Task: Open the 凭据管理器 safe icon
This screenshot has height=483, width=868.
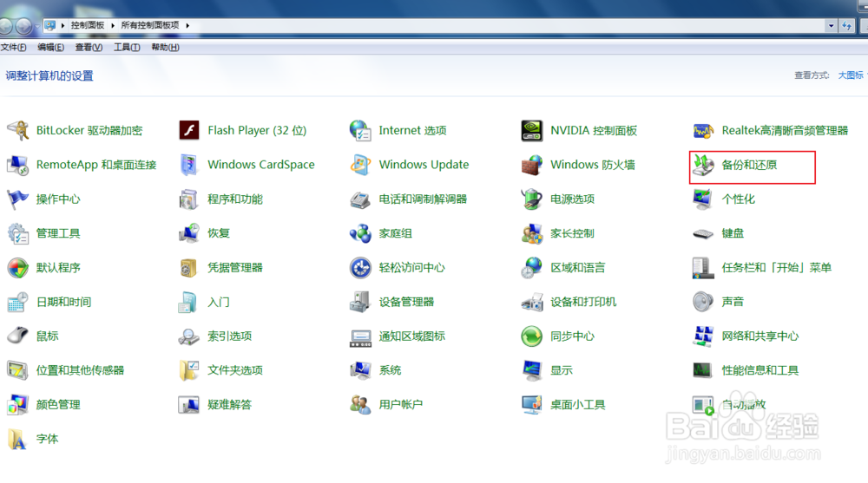Action: tap(189, 268)
